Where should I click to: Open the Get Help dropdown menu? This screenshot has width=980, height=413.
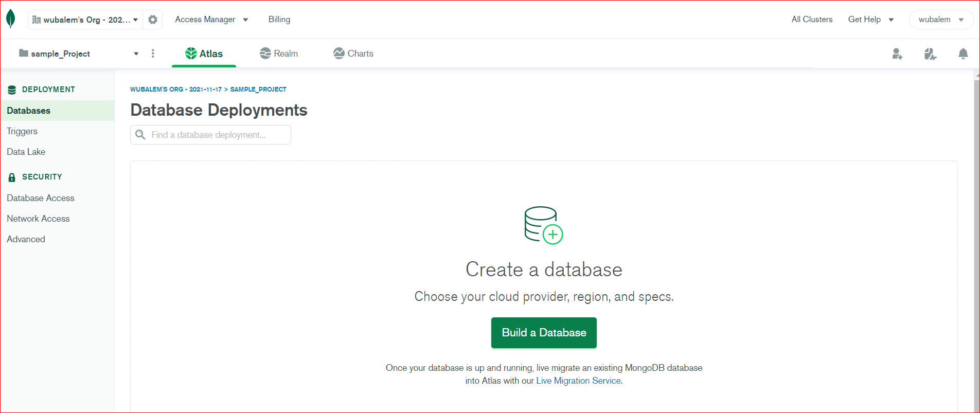coord(870,20)
